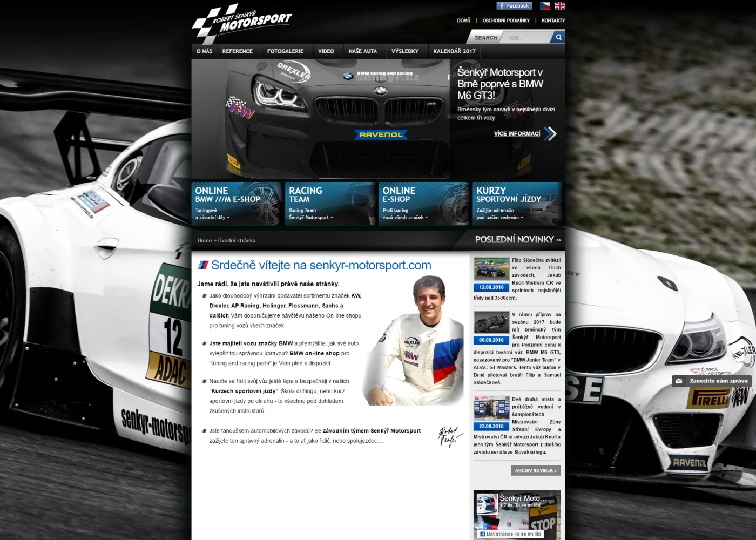756x540 pixels.
Task: Click the 06.09.2016 date label
Action: [491, 340]
